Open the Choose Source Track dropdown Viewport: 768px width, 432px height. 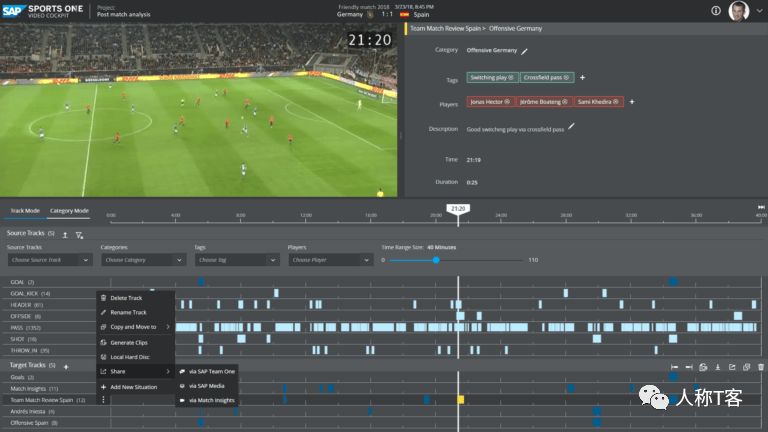pos(49,260)
